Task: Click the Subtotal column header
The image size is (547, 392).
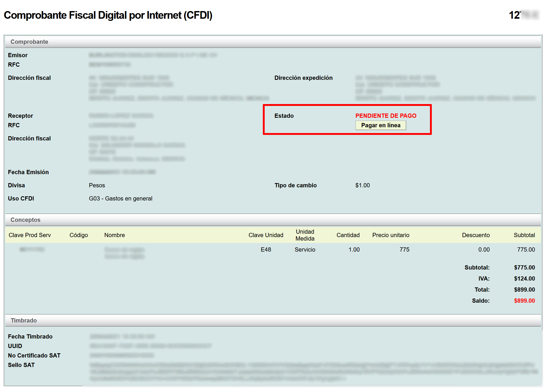Action: click(524, 235)
